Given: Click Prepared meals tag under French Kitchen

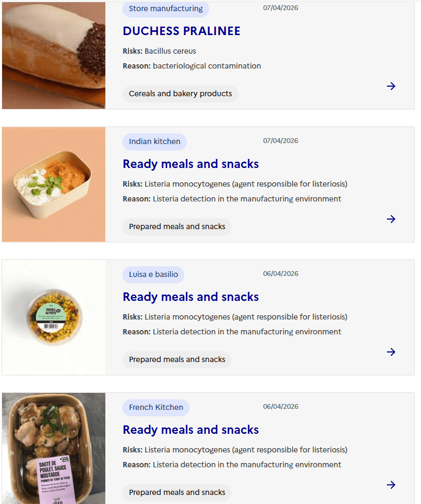Looking at the screenshot, I should [x=177, y=492].
